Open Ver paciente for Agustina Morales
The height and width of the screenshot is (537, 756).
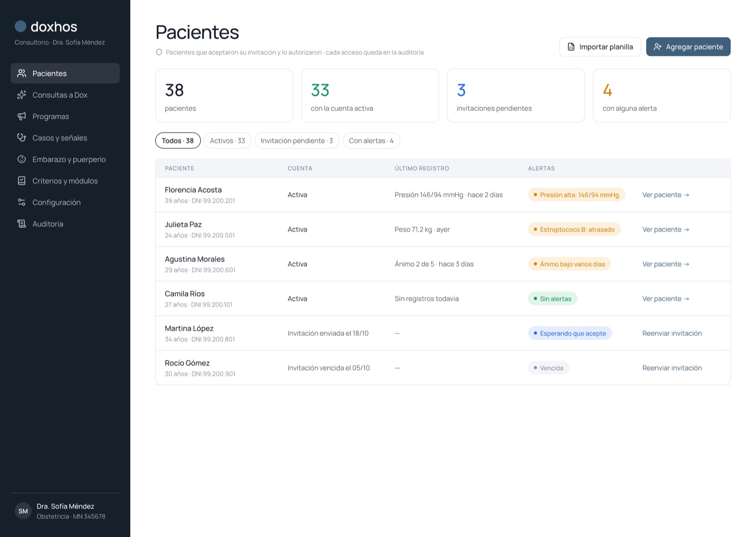coord(666,264)
